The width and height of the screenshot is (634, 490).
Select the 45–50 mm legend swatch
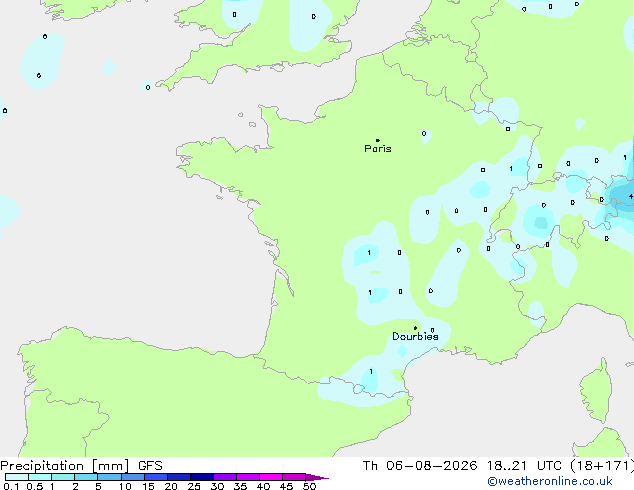point(294,477)
